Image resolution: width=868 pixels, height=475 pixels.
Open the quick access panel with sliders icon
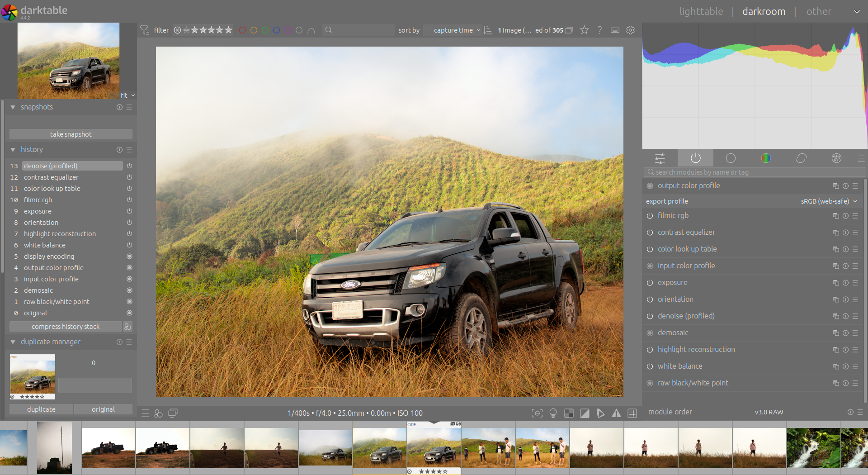(x=660, y=158)
